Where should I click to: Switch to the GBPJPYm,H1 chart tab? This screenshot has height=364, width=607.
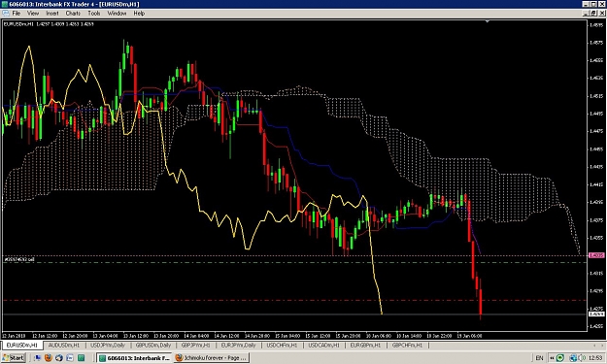coord(196,345)
